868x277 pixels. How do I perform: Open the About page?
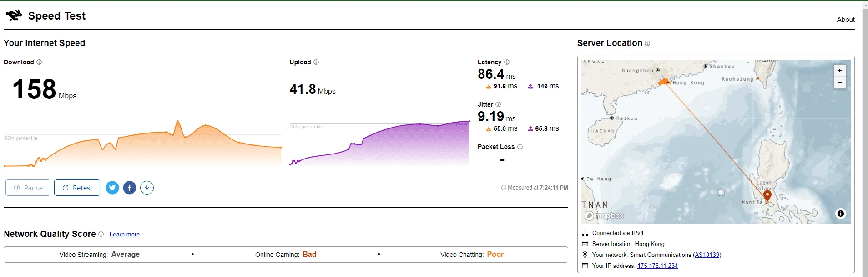(846, 20)
